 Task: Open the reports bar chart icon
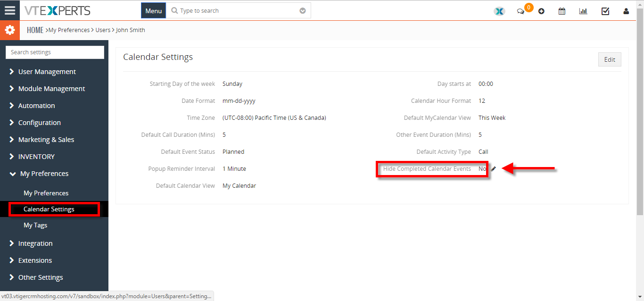(x=583, y=11)
